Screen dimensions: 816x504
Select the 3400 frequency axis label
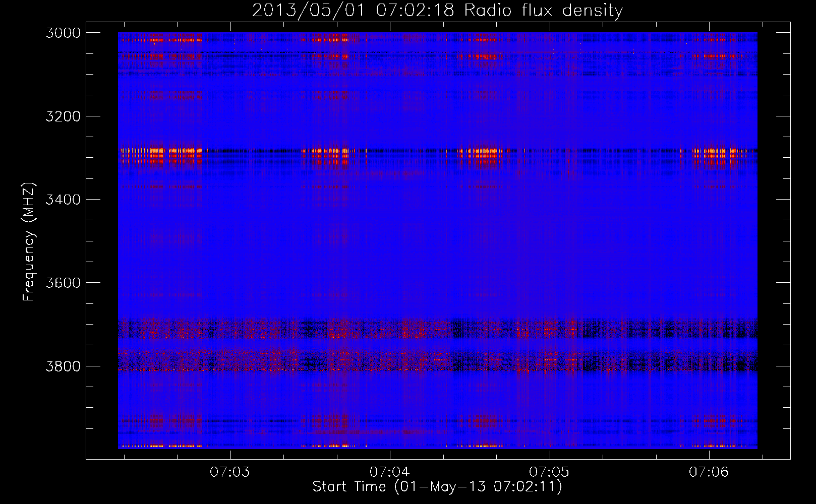(63, 200)
